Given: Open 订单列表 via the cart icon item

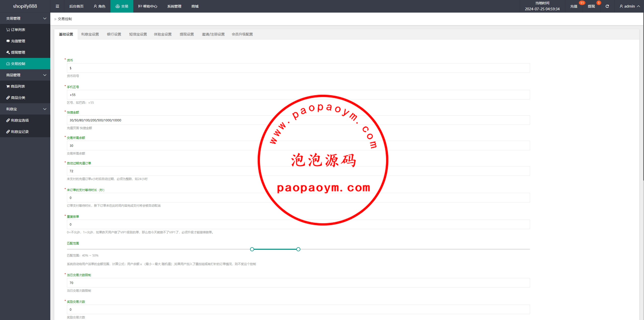Looking at the screenshot, I should click(x=18, y=30).
